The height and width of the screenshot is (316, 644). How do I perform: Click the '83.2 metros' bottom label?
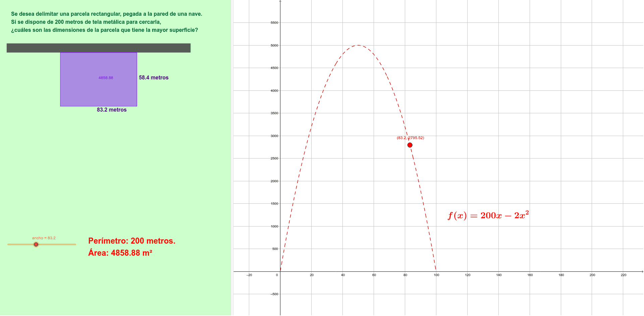pos(112,110)
